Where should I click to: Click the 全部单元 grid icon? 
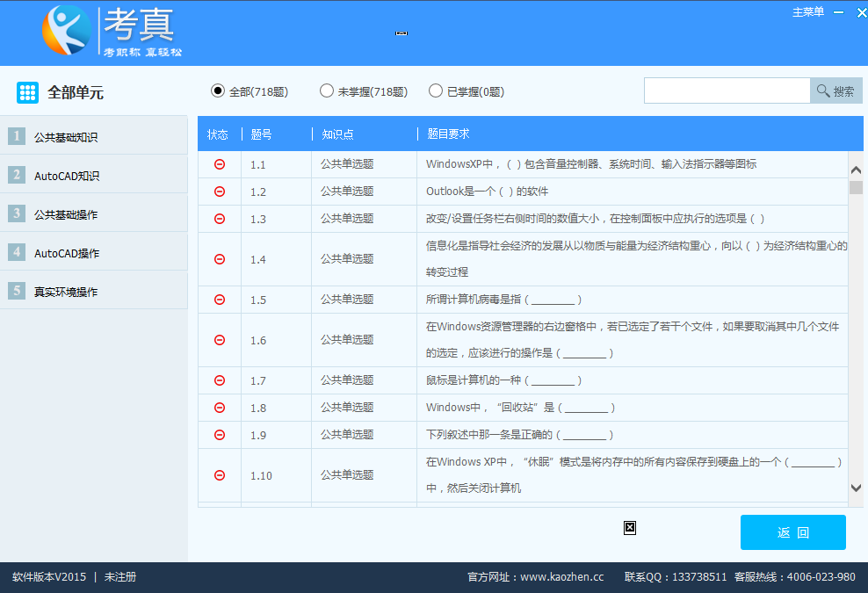pyautogui.click(x=27, y=92)
